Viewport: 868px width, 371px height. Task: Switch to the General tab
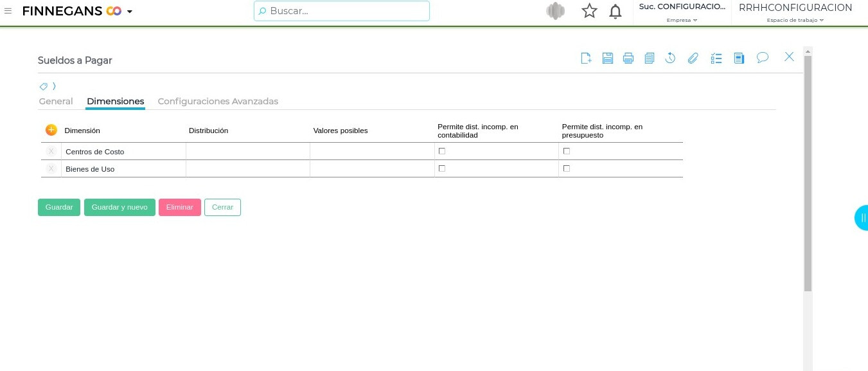pos(56,101)
